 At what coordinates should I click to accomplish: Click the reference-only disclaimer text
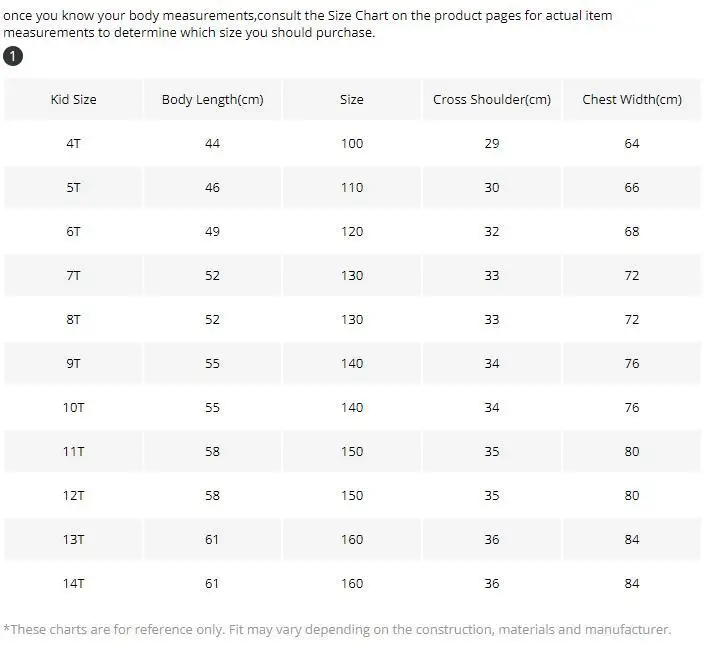point(337,630)
